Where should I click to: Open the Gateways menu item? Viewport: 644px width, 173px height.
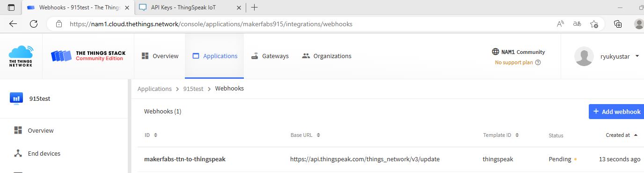(x=270, y=56)
